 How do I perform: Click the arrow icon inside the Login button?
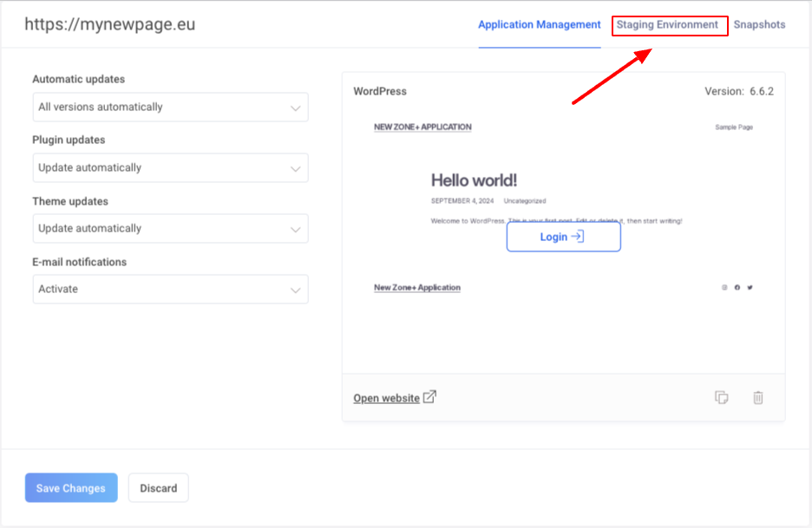[x=578, y=237]
